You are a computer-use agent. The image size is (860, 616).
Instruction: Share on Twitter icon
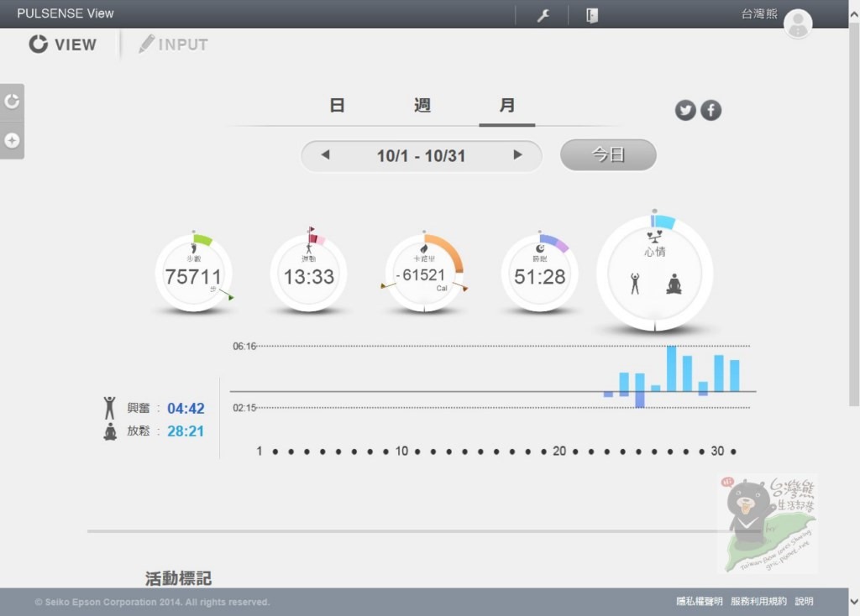(x=685, y=110)
